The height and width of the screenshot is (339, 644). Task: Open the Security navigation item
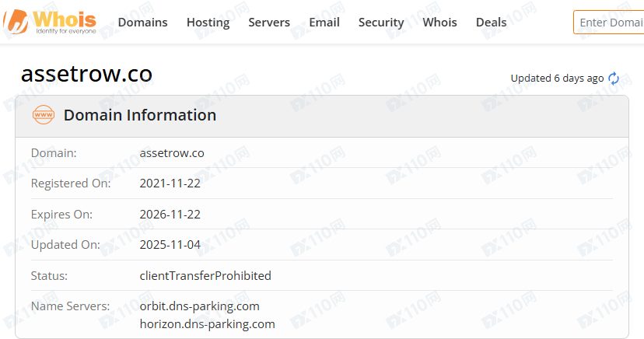pos(380,22)
